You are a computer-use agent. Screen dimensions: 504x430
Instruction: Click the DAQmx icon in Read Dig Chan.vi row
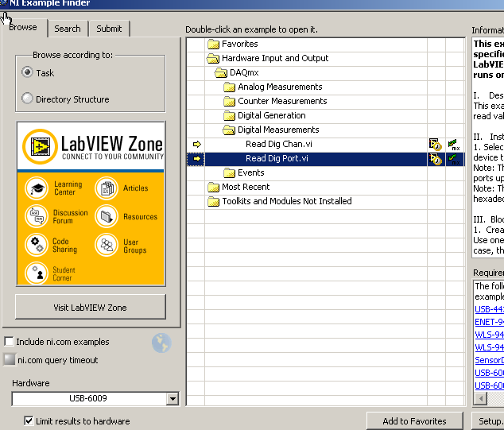[x=454, y=145]
